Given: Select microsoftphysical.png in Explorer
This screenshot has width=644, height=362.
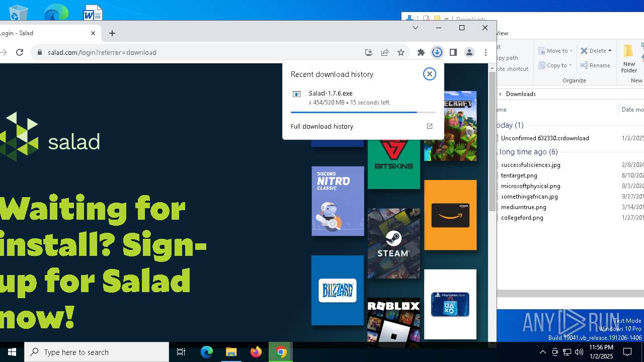Looking at the screenshot, I should (x=530, y=186).
